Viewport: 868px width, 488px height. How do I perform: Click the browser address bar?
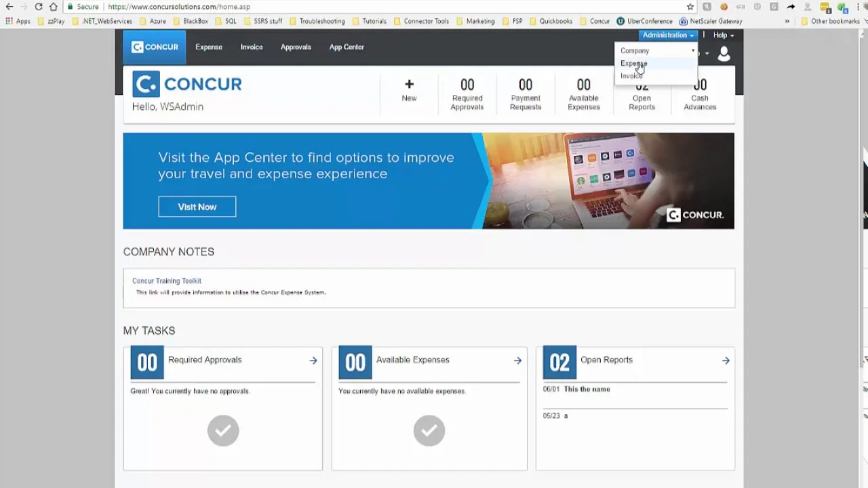tap(393, 7)
